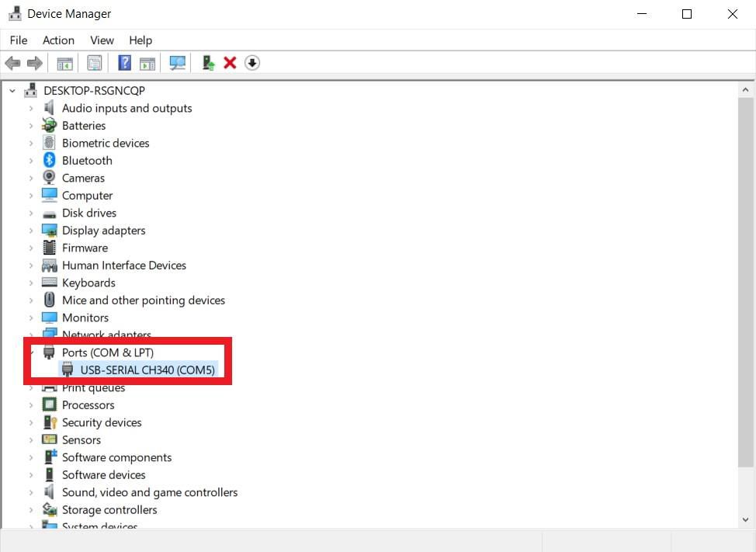Click the Help toolbar icon with question mark
This screenshot has width=756, height=552.
124,63
